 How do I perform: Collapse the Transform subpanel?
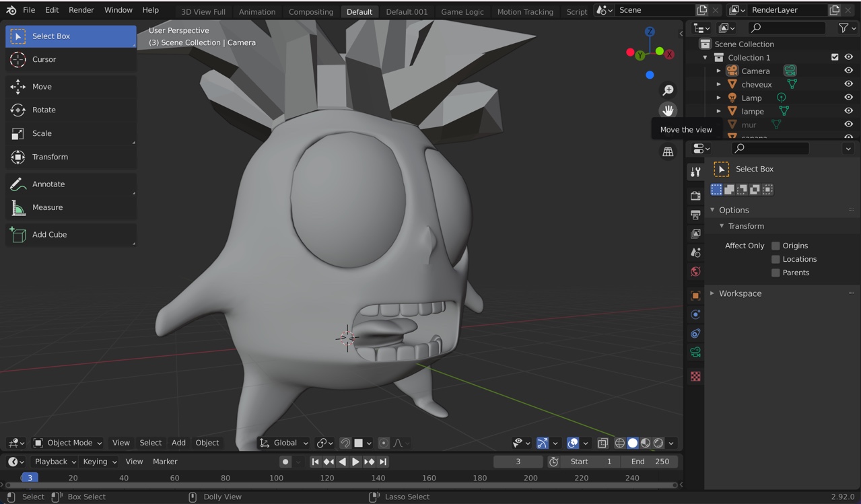(x=722, y=226)
